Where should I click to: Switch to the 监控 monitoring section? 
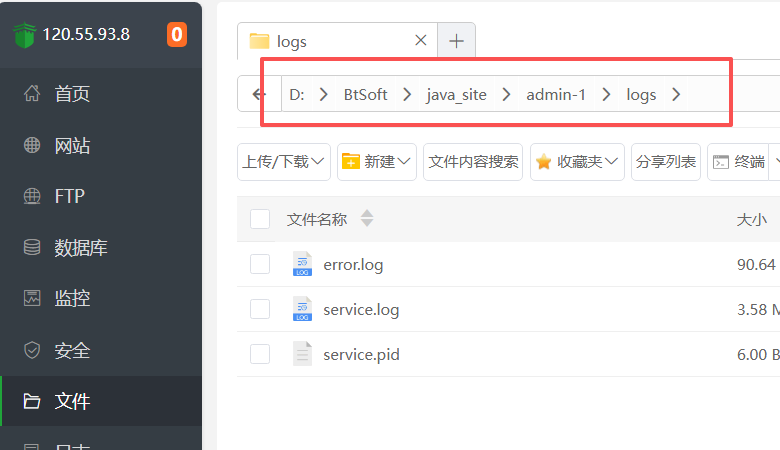tap(101, 298)
